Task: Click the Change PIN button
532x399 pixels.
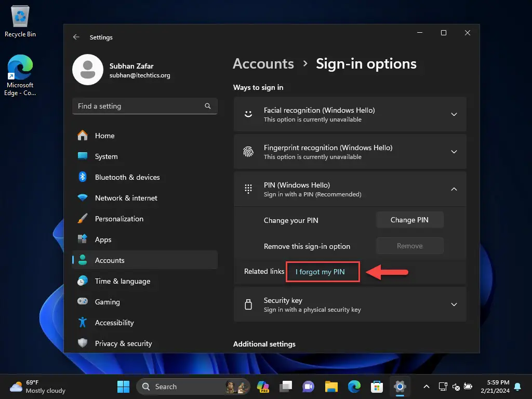Action: pyautogui.click(x=409, y=220)
